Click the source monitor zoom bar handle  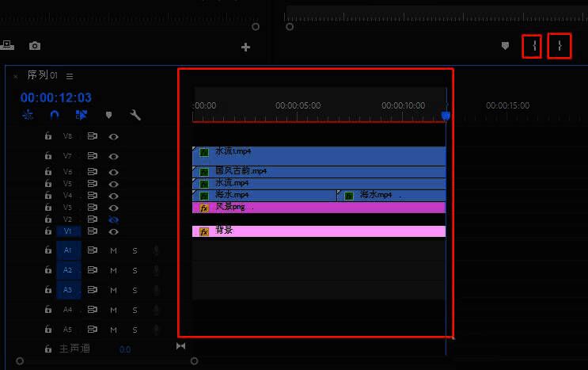tap(256, 27)
